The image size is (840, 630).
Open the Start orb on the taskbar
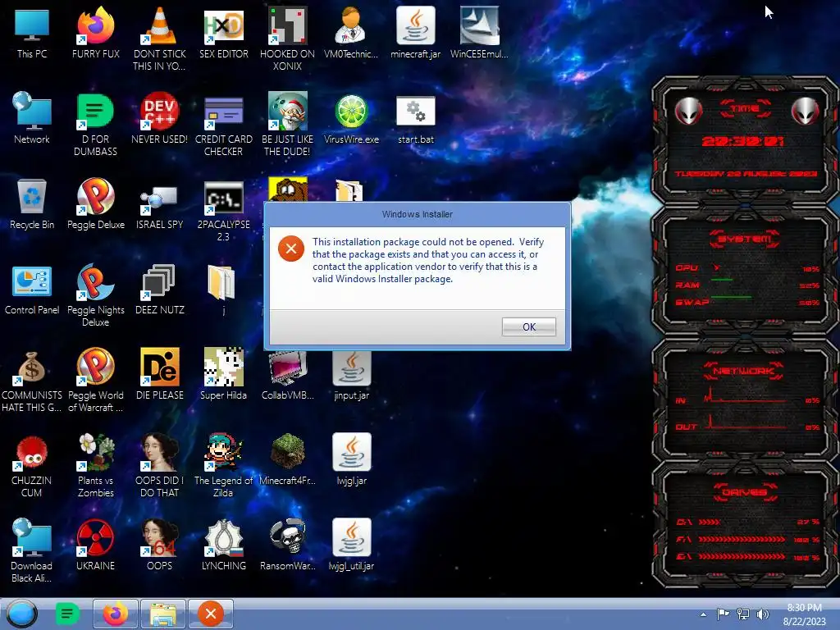(21, 614)
